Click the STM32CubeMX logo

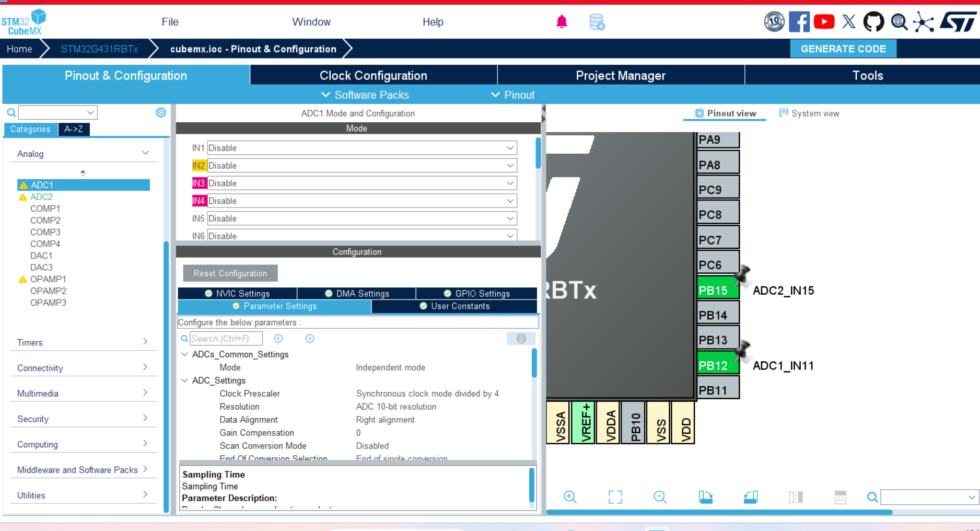pos(24,22)
